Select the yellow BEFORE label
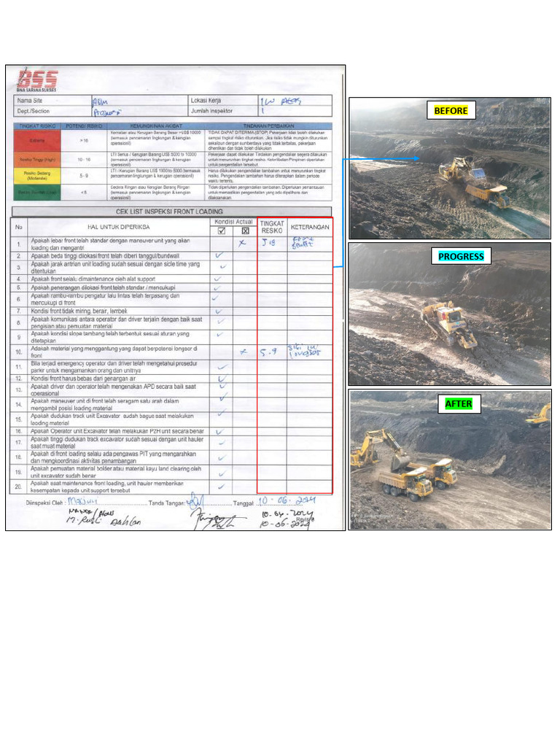560x747 pixels. pyautogui.click(x=451, y=111)
